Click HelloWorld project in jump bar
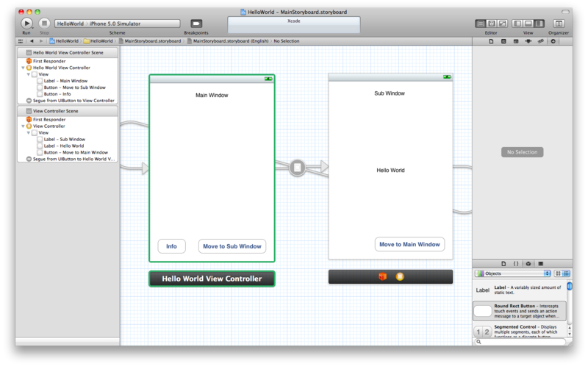 [64, 41]
